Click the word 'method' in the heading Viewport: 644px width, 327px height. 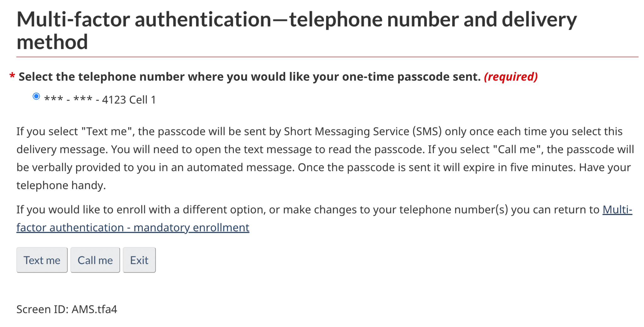pyautogui.click(x=52, y=42)
